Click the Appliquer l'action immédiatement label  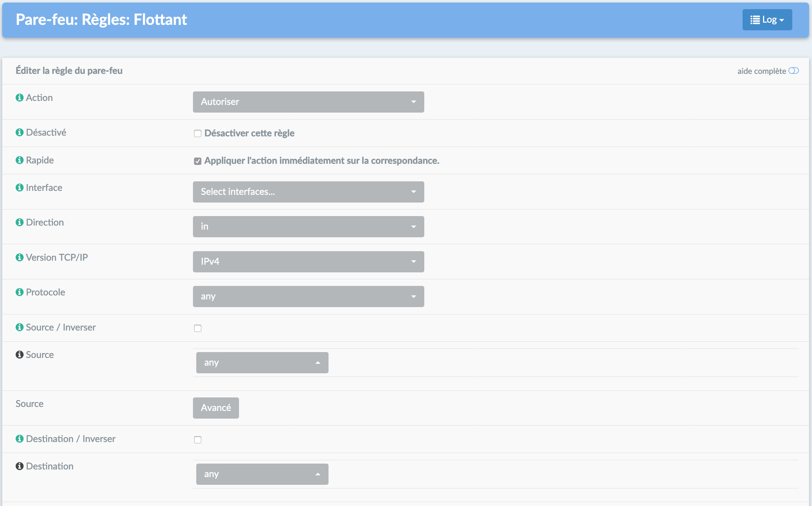coord(322,161)
